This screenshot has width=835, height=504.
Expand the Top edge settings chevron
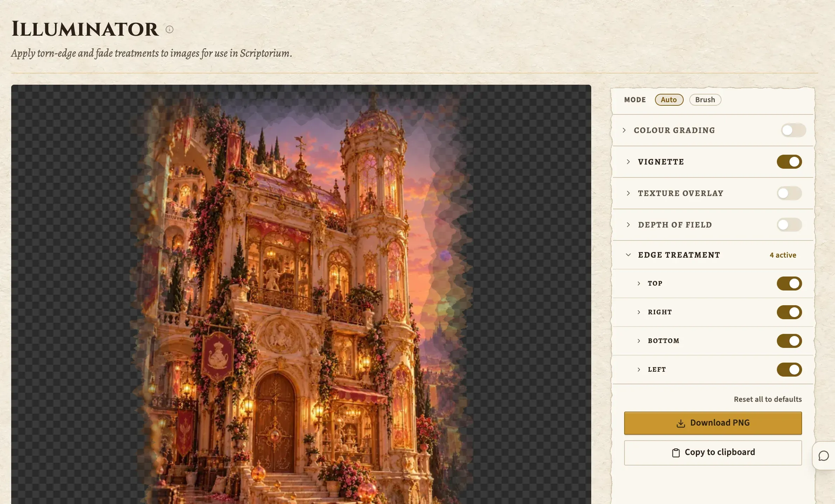639,283
